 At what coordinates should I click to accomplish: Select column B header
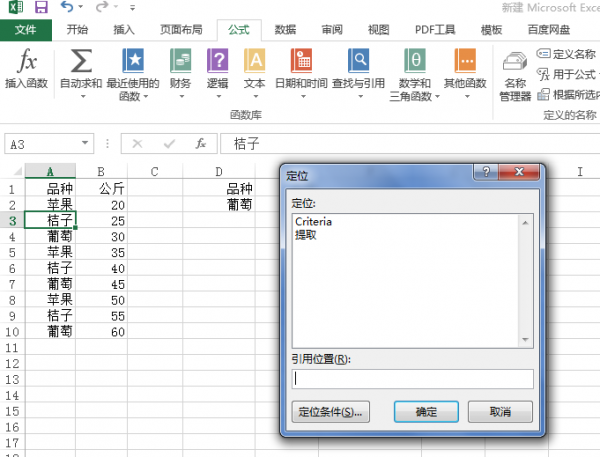[101, 171]
